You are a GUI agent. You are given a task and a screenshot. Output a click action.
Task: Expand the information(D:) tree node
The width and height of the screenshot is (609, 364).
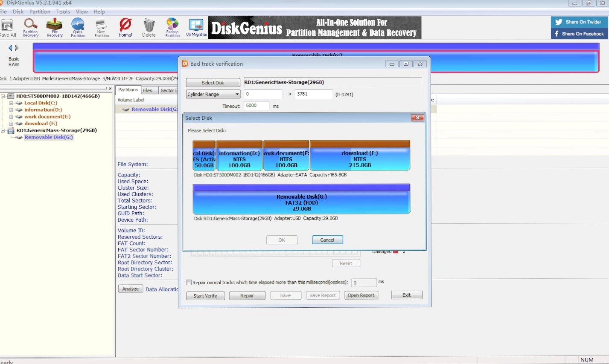11,110
